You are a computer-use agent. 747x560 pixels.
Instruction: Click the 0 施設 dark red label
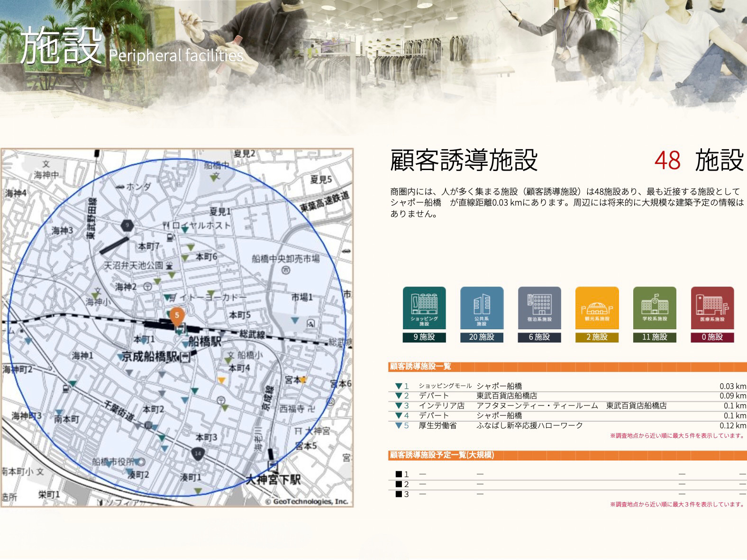point(712,337)
